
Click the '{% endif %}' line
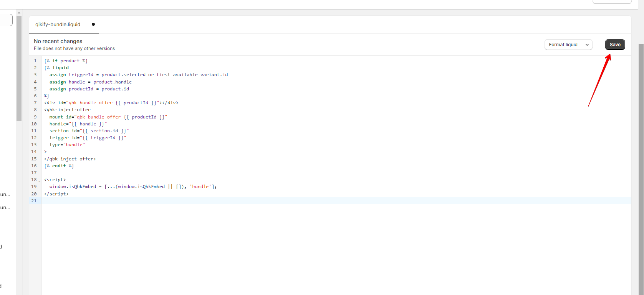click(59, 166)
